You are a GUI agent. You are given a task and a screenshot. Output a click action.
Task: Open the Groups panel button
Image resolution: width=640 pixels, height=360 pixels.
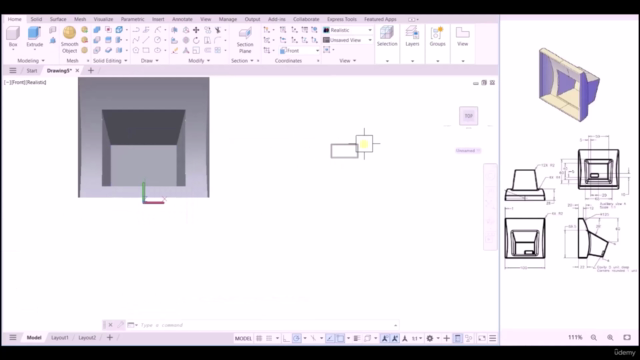point(438,36)
